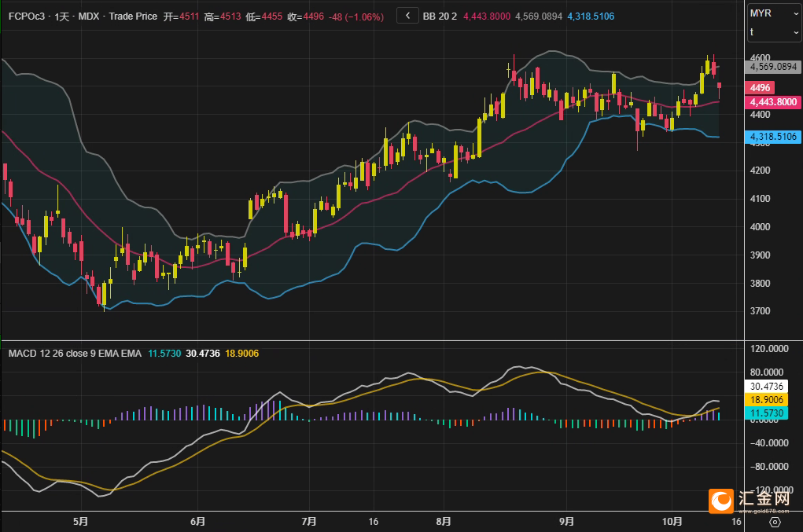The height and width of the screenshot is (532, 803).
Task: Open chart settings hexagon icon
Action: pos(775,521)
